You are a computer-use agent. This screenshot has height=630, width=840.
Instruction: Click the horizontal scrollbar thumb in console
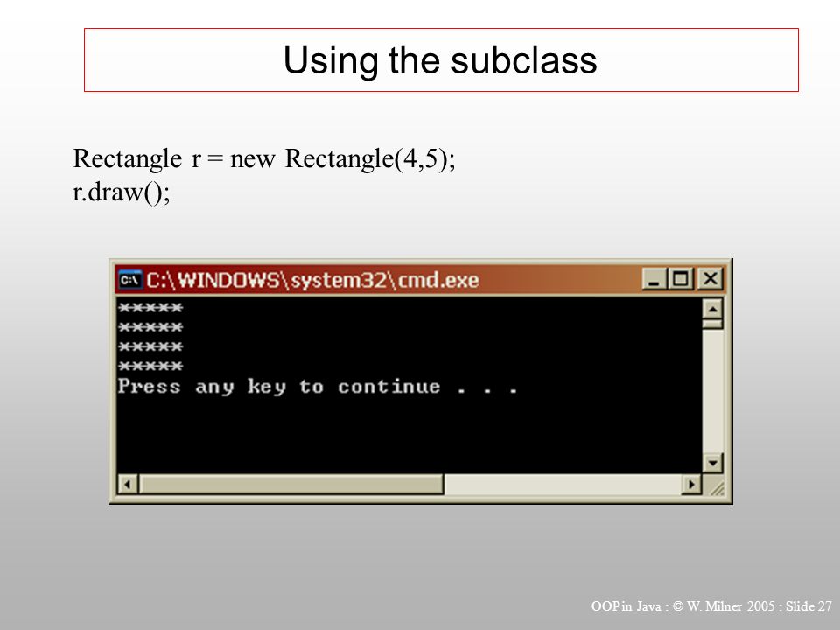click(x=291, y=485)
